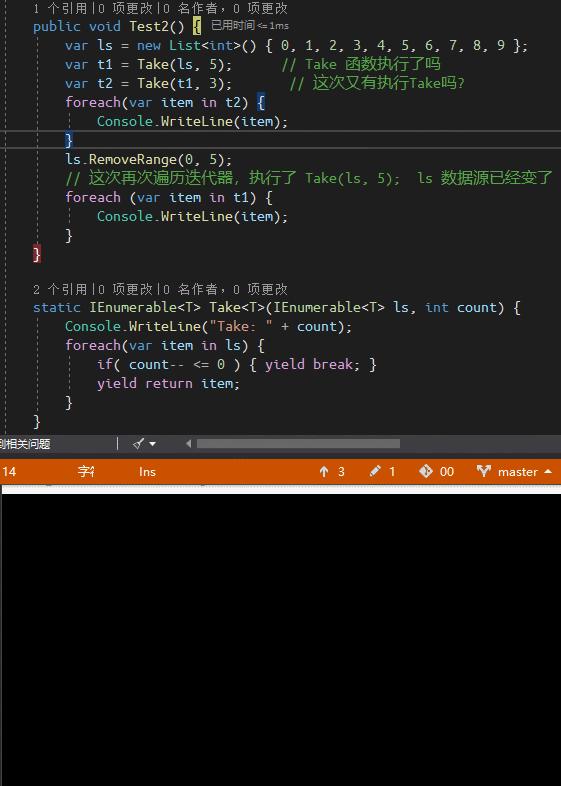Viewport: 561px width, 786px height.
Task: Click the green comment line mentioning 'Take(ls, 5);'
Action: (x=309, y=178)
